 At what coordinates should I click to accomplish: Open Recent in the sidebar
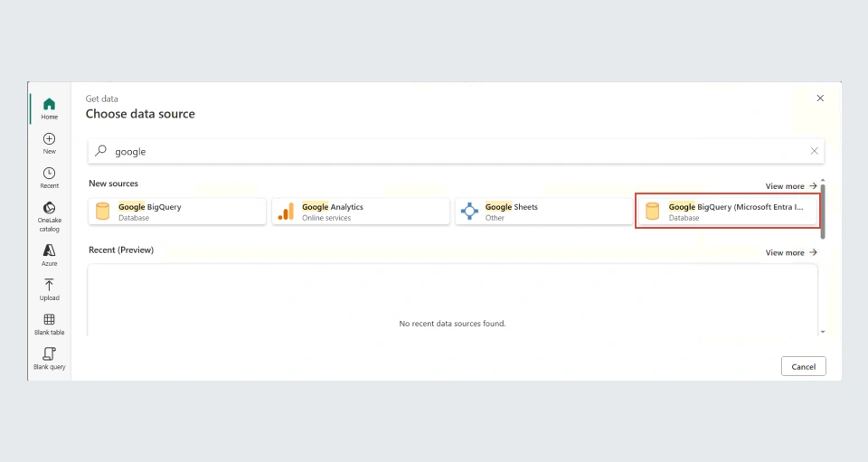(49, 178)
